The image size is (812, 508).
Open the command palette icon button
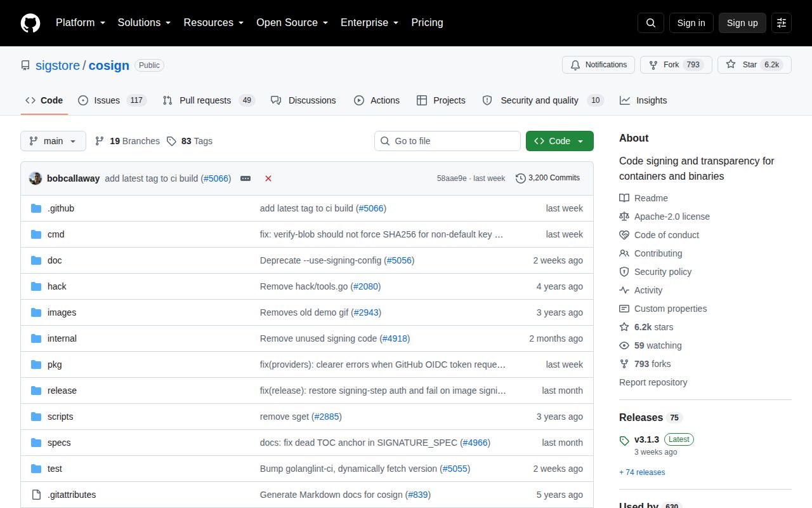point(782,23)
